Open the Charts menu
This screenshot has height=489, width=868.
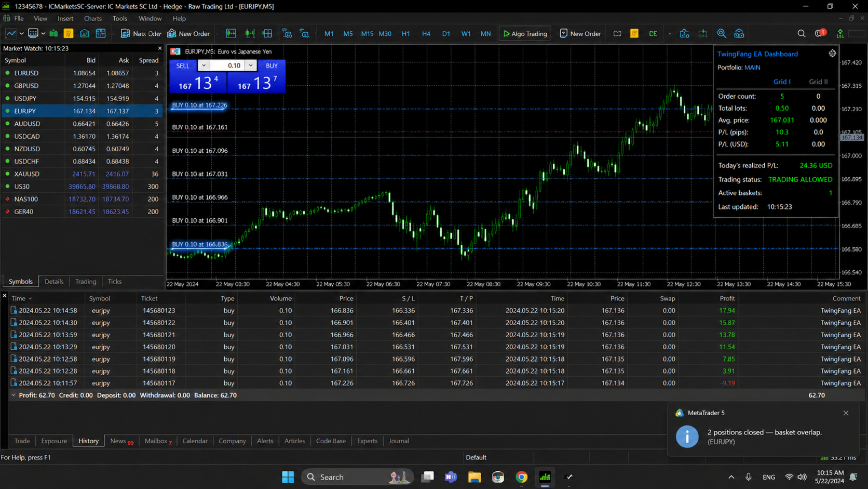pos(93,18)
